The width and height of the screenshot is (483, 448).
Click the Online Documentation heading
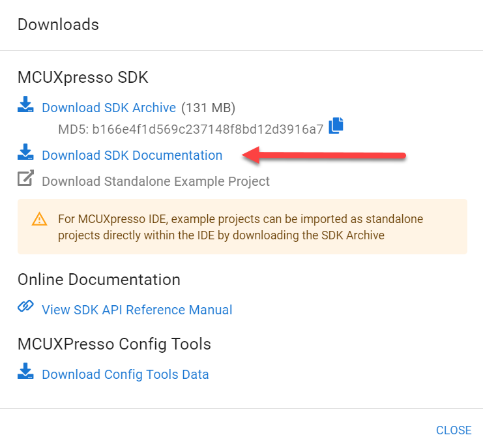tap(98, 280)
